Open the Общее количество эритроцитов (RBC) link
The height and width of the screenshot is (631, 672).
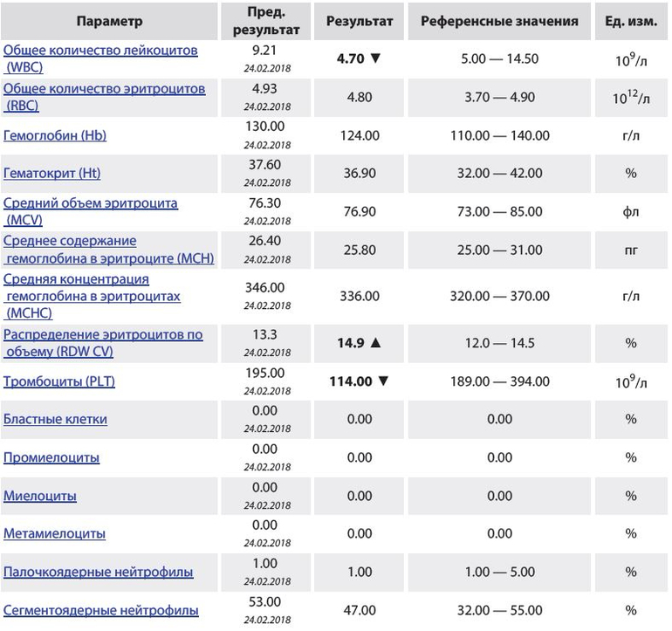click(x=104, y=89)
